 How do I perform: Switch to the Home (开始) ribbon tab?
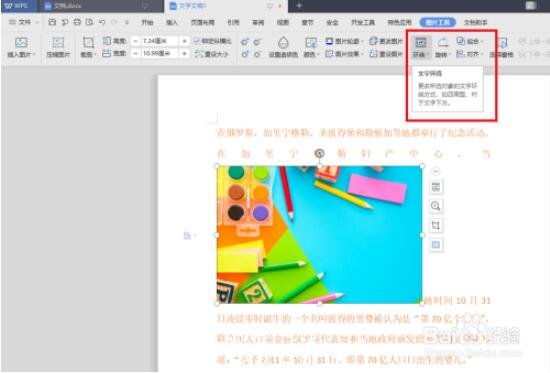pos(147,22)
